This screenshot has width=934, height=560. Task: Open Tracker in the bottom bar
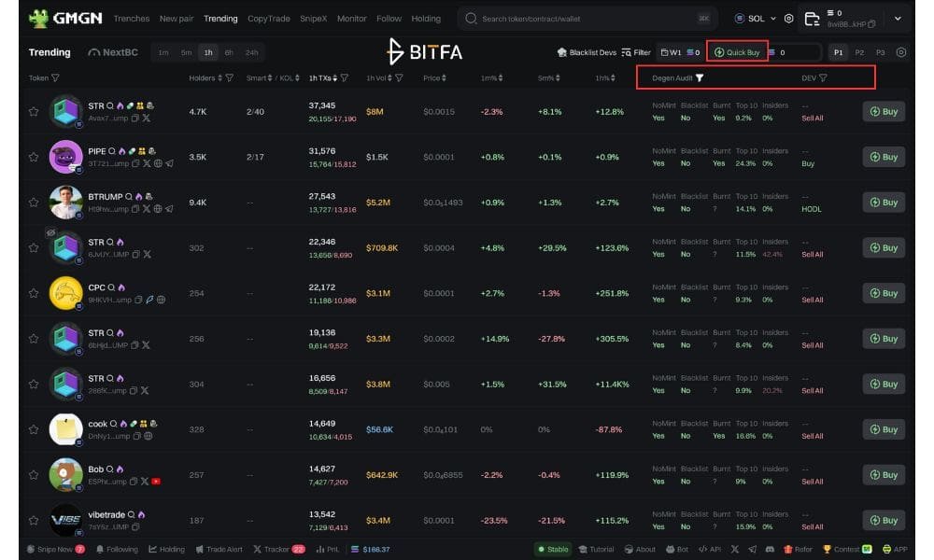click(278, 550)
